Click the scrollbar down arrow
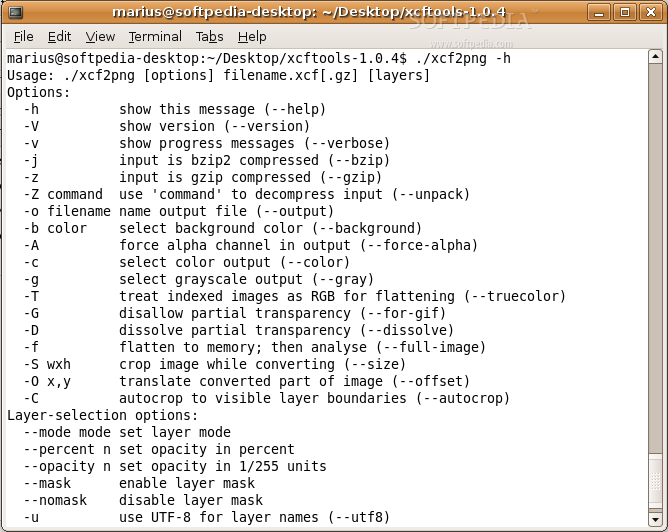 (657, 520)
